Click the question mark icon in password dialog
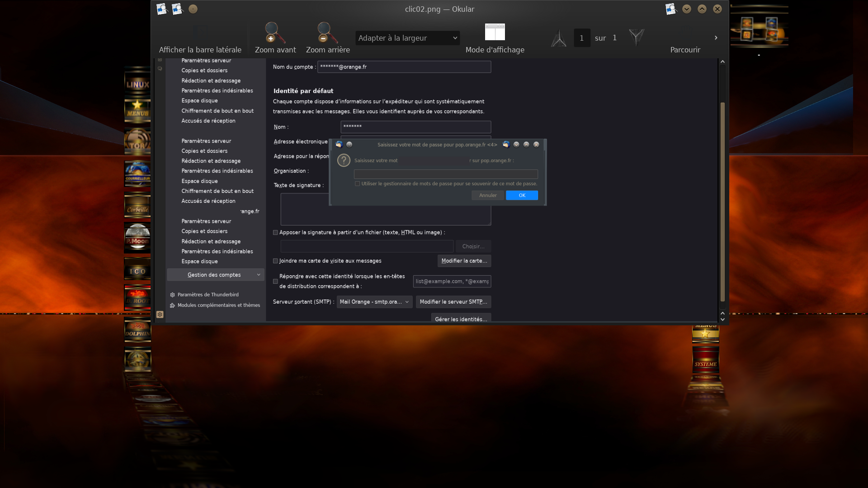Screen dimensions: 868x488 [x=344, y=160]
